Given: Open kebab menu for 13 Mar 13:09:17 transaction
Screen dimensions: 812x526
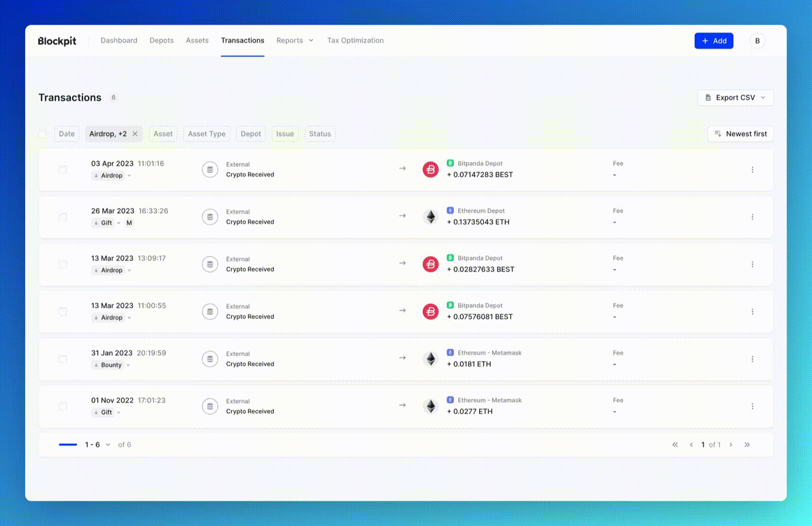Looking at the screenshot, I should point(752,265).
